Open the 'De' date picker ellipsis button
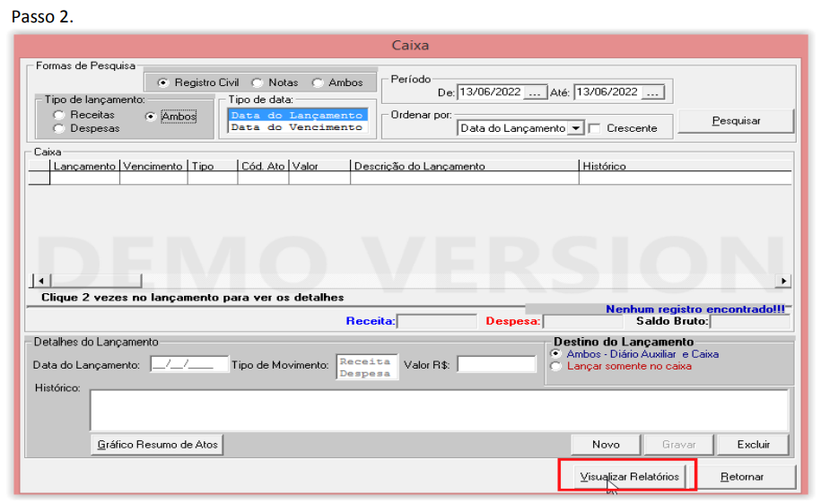The height and width of the screenshot is (504, 821). (x=534, y=92)
